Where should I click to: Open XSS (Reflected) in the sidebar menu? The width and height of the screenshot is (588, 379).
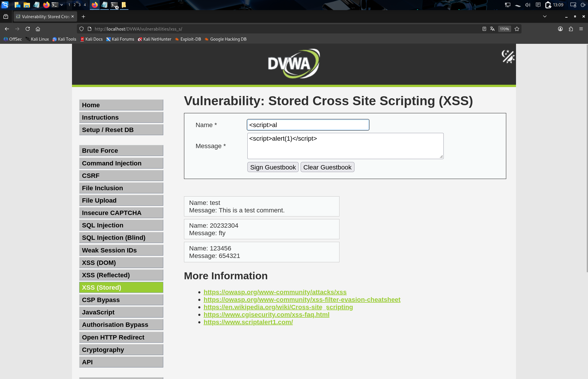click(x=121, y=275)
